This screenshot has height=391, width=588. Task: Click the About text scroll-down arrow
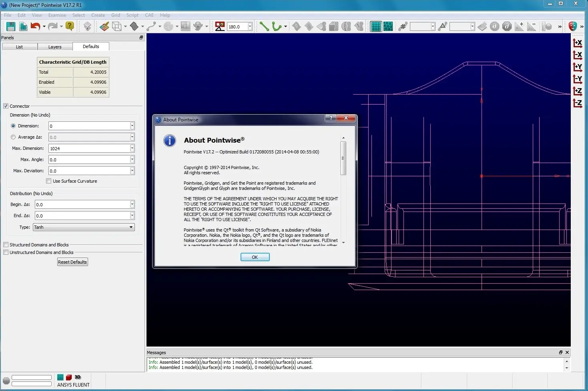343,243
